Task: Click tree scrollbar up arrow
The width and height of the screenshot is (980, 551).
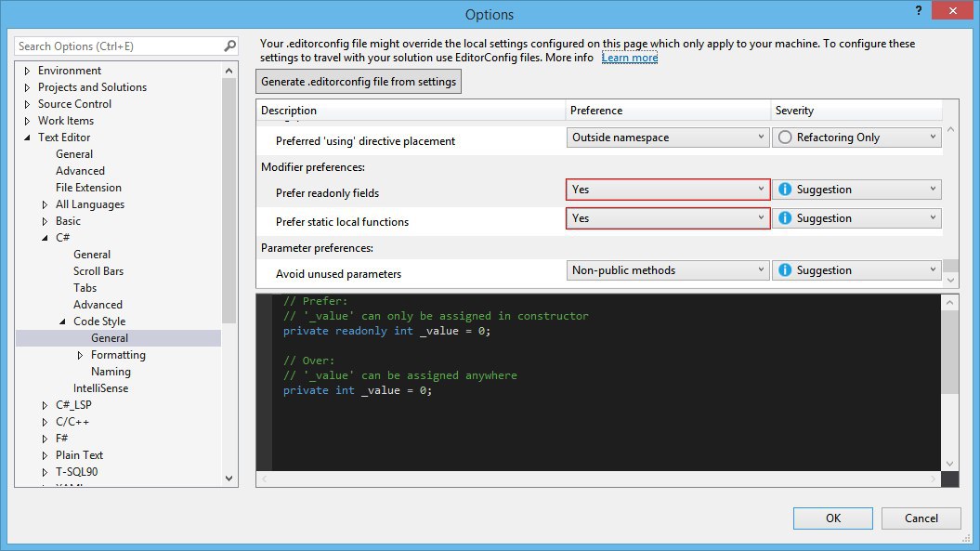Action: pos(229,71)
